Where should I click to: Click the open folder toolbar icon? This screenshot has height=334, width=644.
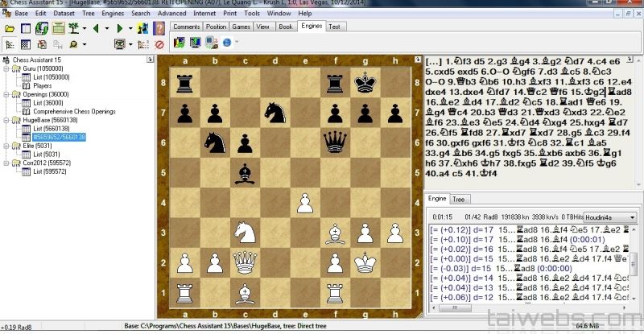pyautogui.click(x=10, y=28)
